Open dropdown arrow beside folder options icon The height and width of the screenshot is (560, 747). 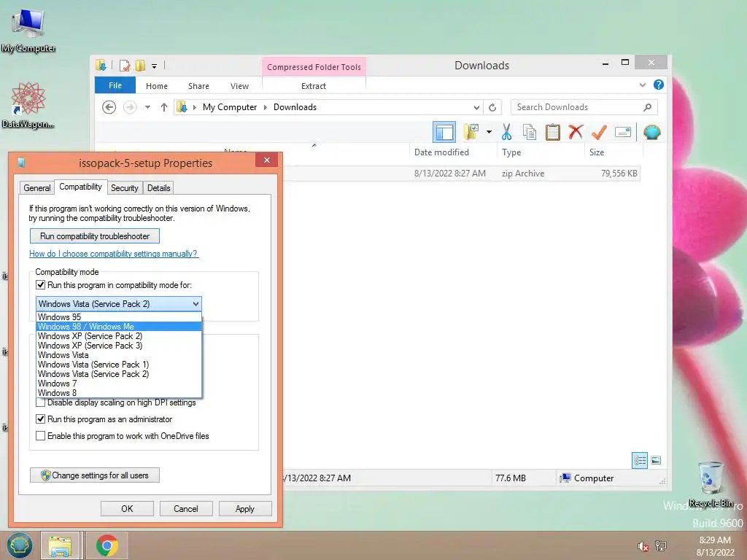(x=489, y=132)
